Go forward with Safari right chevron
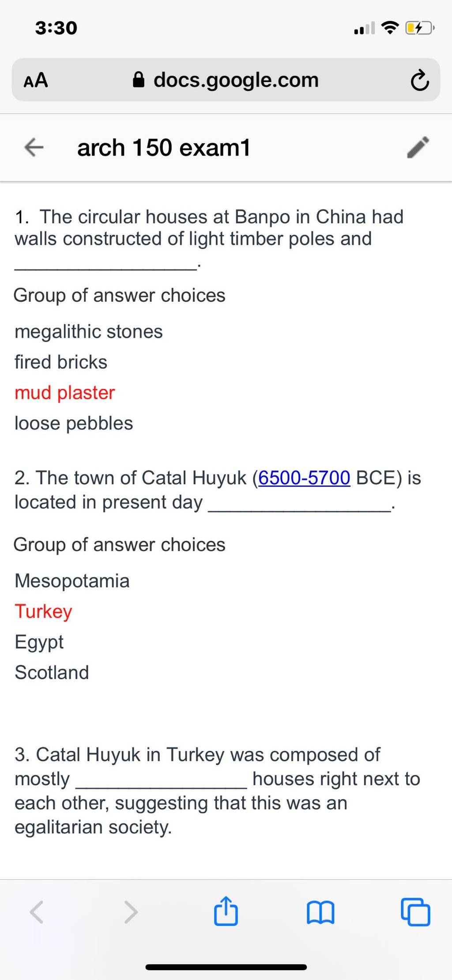 click(x=131, y=912)
